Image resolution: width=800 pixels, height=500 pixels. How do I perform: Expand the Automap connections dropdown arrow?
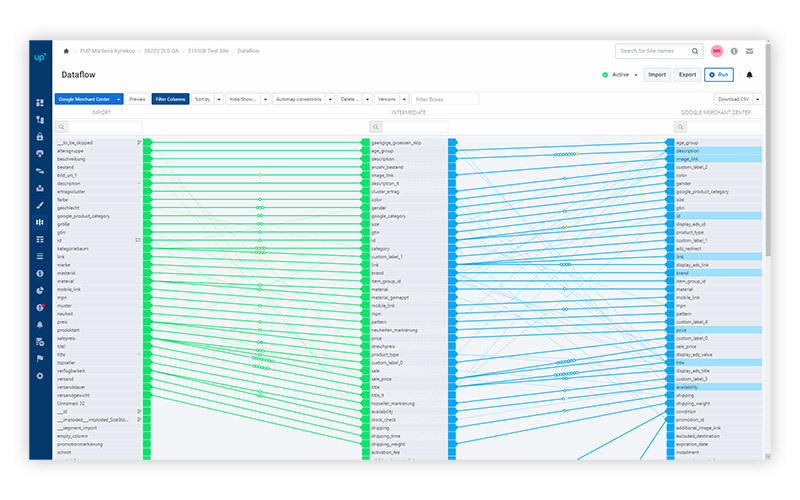pos(330,99)
